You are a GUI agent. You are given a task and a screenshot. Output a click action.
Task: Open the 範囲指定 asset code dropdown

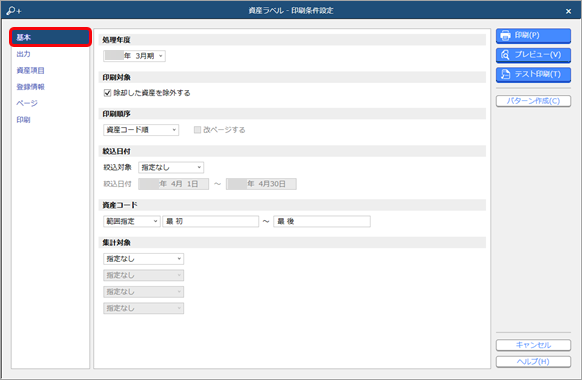(132, 221)
